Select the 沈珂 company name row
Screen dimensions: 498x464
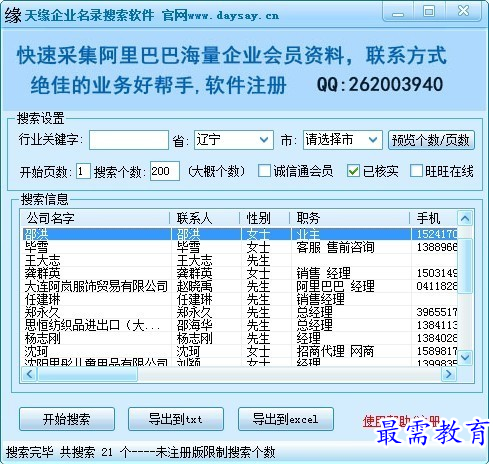[x=36, y=351]
